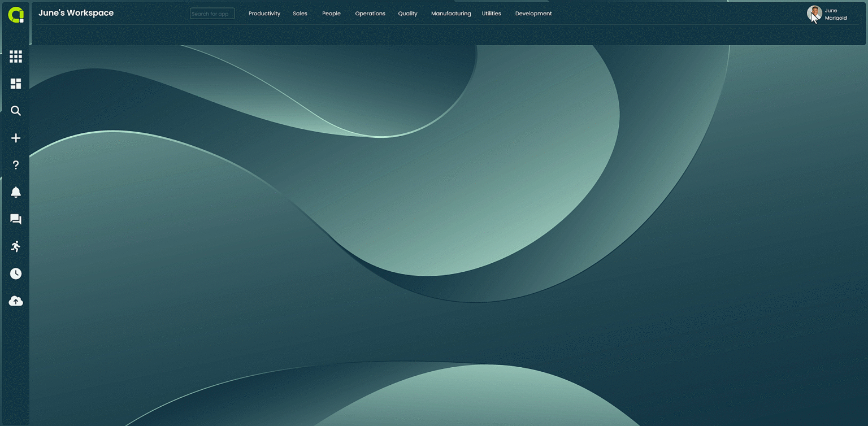Click the plus icon to add
Viewport: 868px width, 426px height.
pos(16,138)
